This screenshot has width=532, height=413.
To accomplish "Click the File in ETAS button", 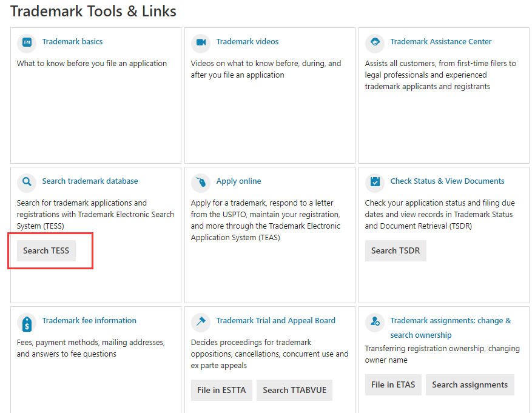I will (x=393, y=385).
